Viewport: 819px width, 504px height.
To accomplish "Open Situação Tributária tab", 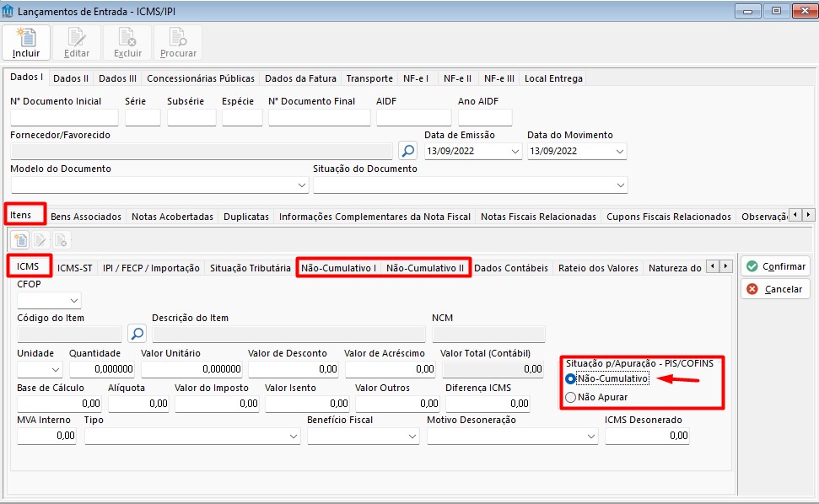I will 251,268.
